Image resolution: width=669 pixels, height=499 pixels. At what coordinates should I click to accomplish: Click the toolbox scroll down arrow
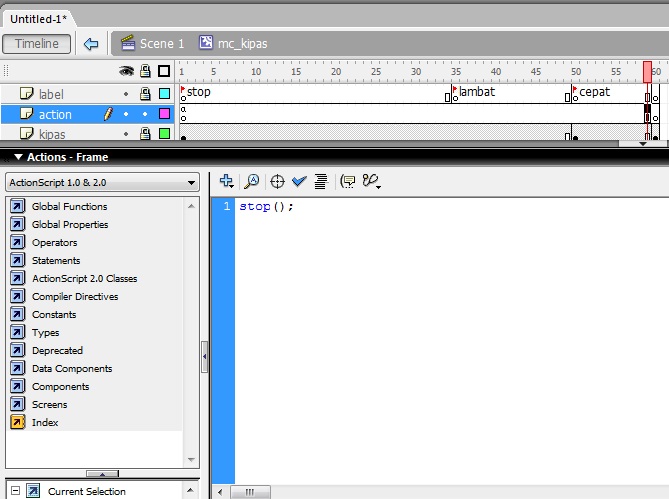191,460
